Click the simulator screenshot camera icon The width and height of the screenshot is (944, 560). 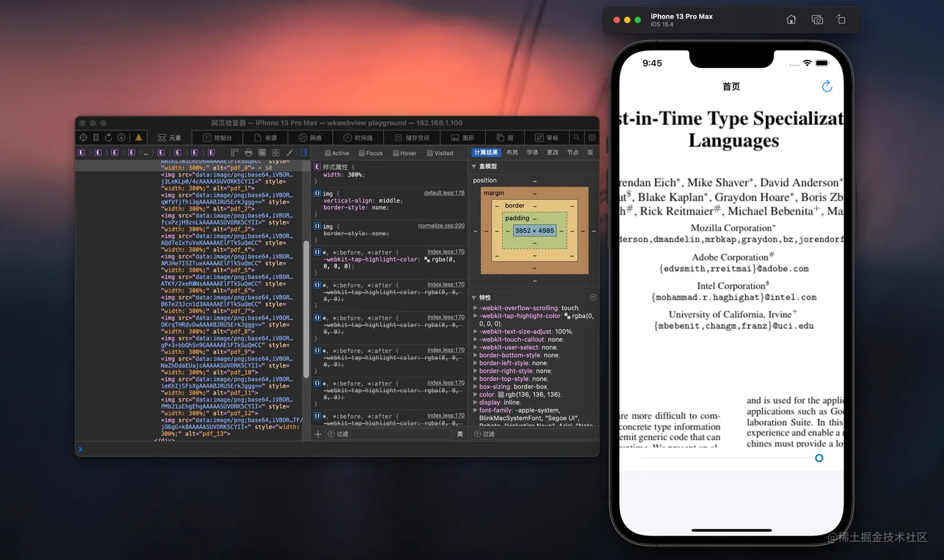(817, 20)
